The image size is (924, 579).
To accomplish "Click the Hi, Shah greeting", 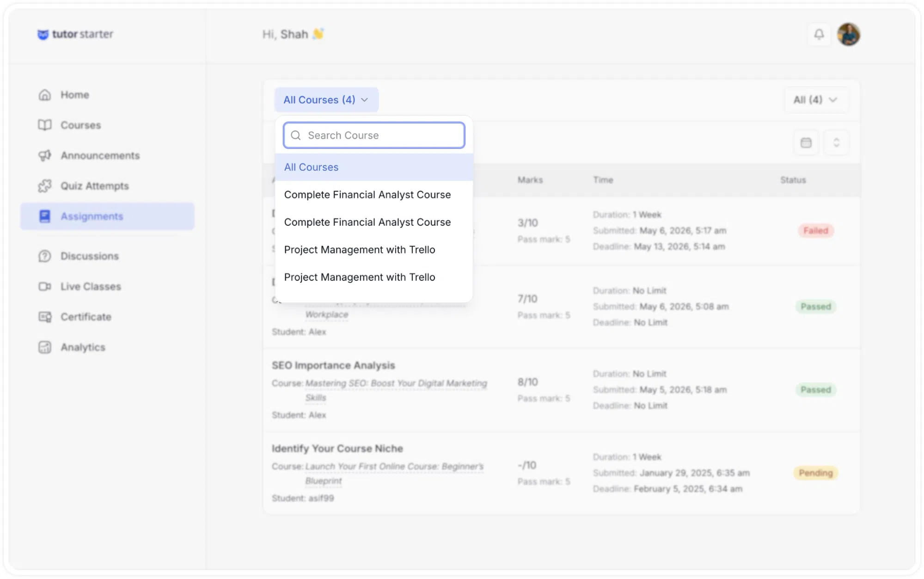I will coord(293,34).
